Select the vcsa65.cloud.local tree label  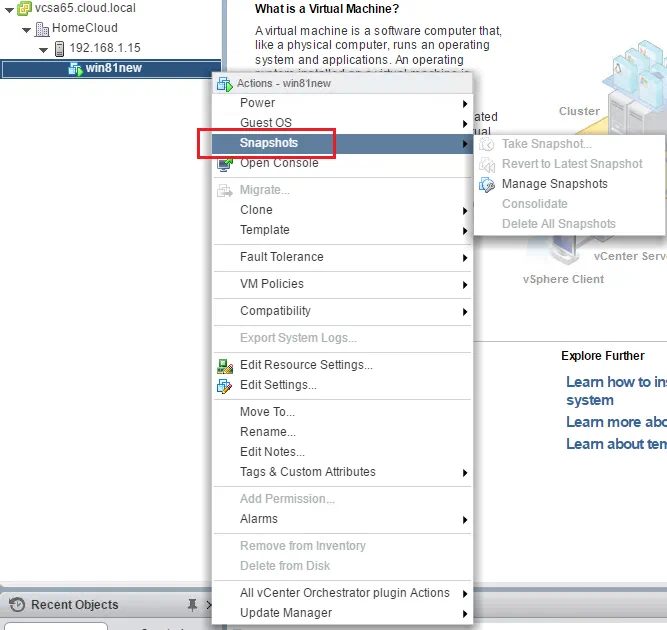(85, 8)
